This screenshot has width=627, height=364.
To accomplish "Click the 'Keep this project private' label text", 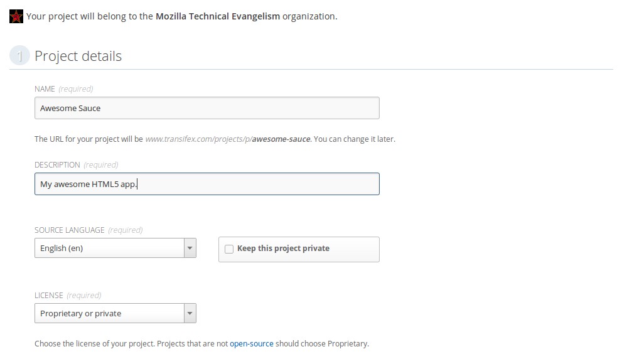I will tap(283, 249).
